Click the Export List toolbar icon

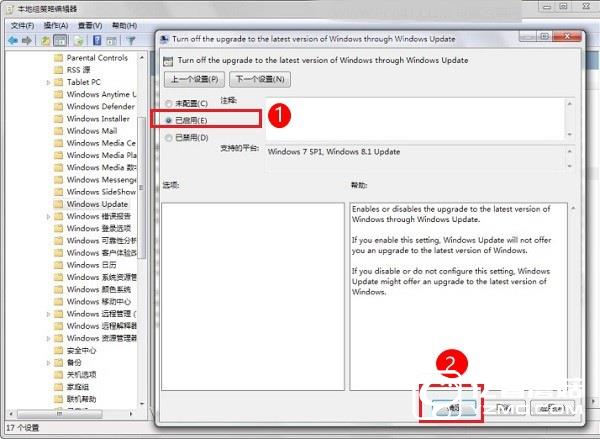[x=79, y=40]
